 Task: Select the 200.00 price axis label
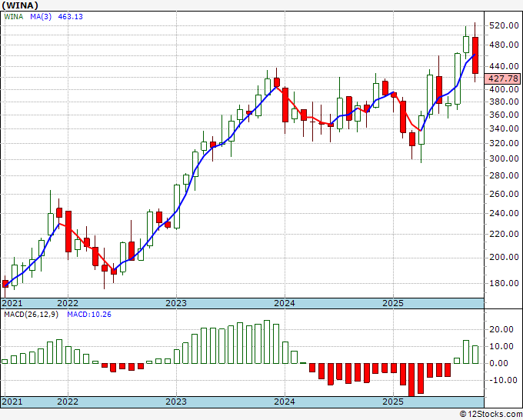pos(504,257)
